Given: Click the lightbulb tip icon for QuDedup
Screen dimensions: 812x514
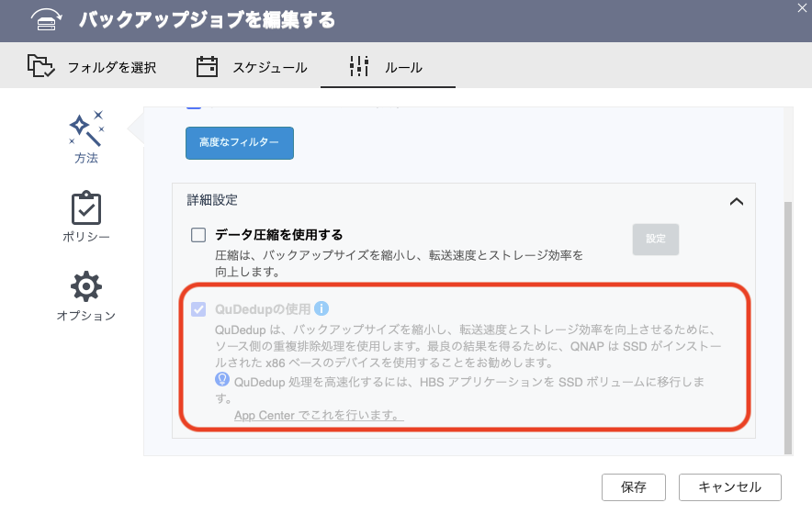Looking at the screenshot, I should tap(222, 379).
